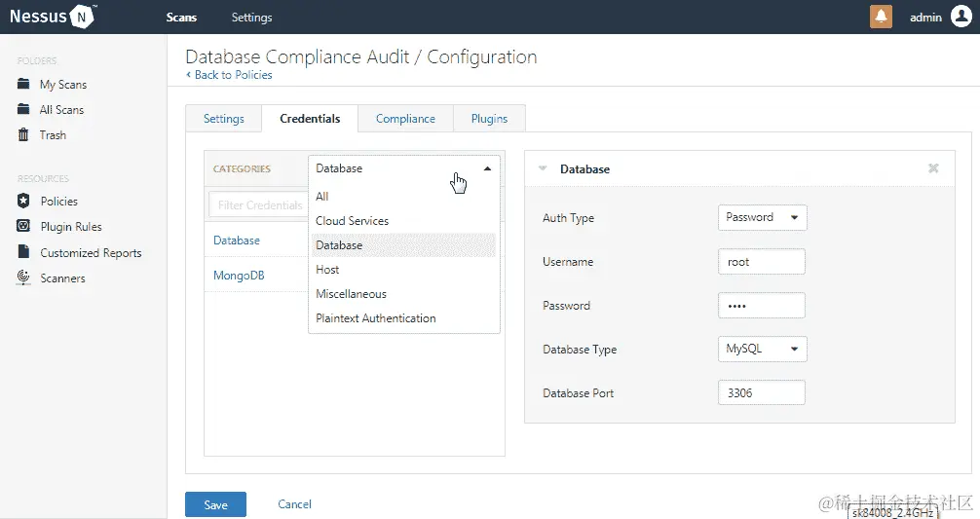Click the Policies shield icon

23,201
